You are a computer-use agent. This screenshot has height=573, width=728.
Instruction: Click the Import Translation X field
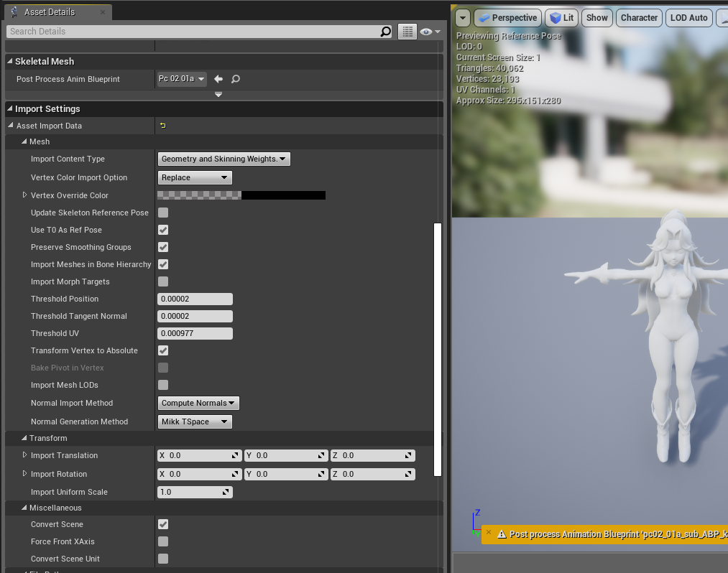(200, 456)
